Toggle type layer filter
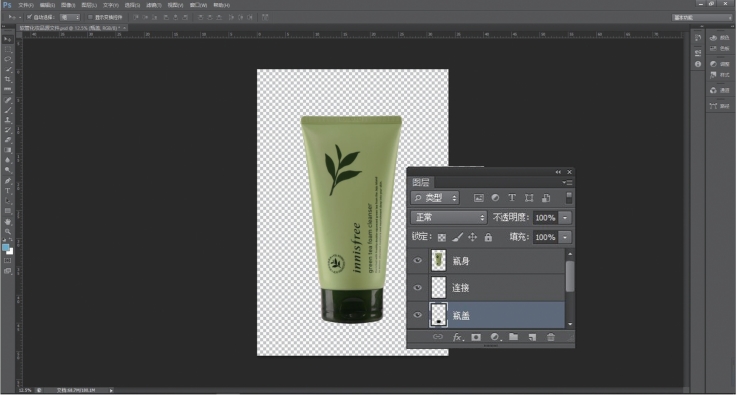Viewport: 737px width, 395px height. point(512,198)
